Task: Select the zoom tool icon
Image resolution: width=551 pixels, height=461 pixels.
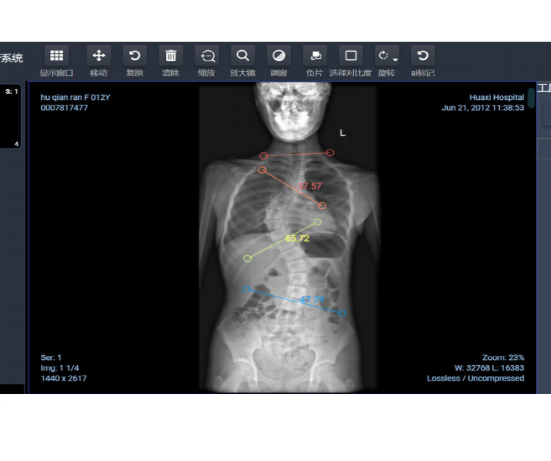Action: click(x=207, y=56)
